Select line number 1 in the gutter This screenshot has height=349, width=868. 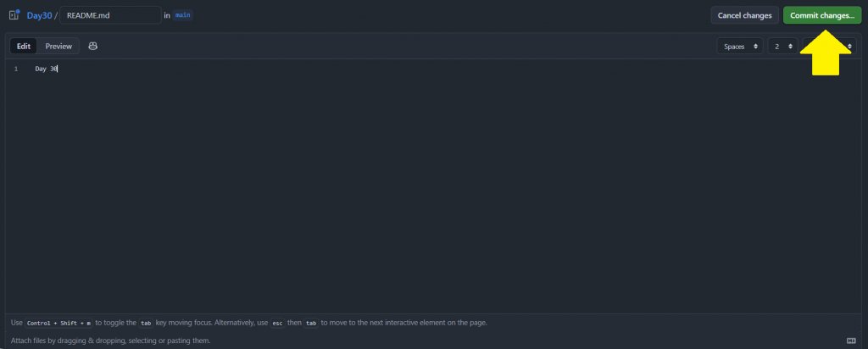coord(16,69)
